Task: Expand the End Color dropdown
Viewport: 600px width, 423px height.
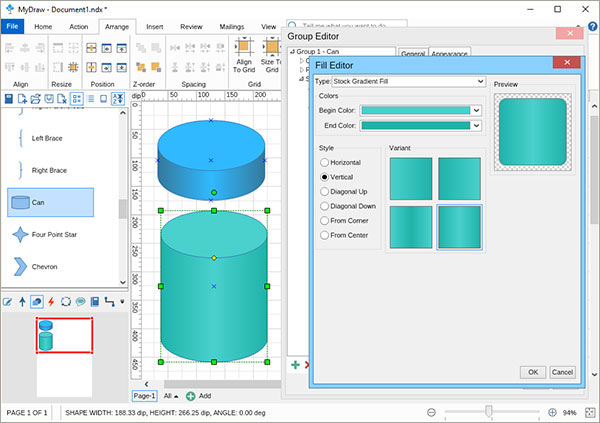Action: click(x=477, y=126)
